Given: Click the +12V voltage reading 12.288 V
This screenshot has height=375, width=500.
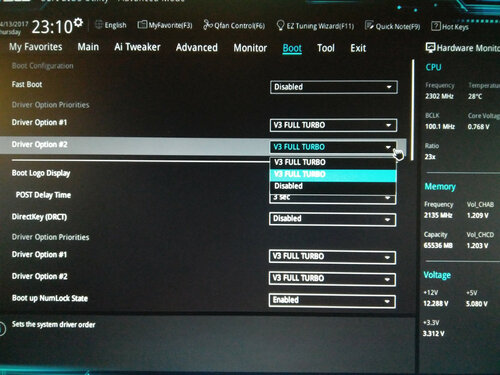Looking at the screenshot, I should (x=436, y=304).
